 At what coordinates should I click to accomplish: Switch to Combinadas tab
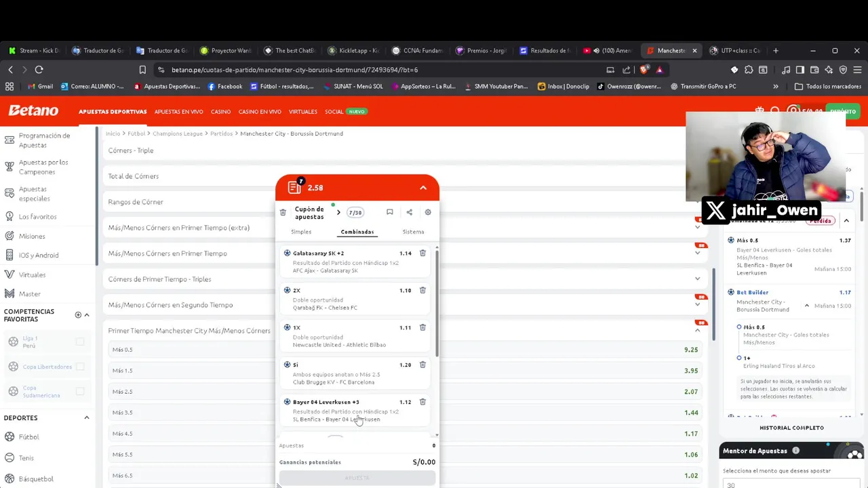[357, 232]
